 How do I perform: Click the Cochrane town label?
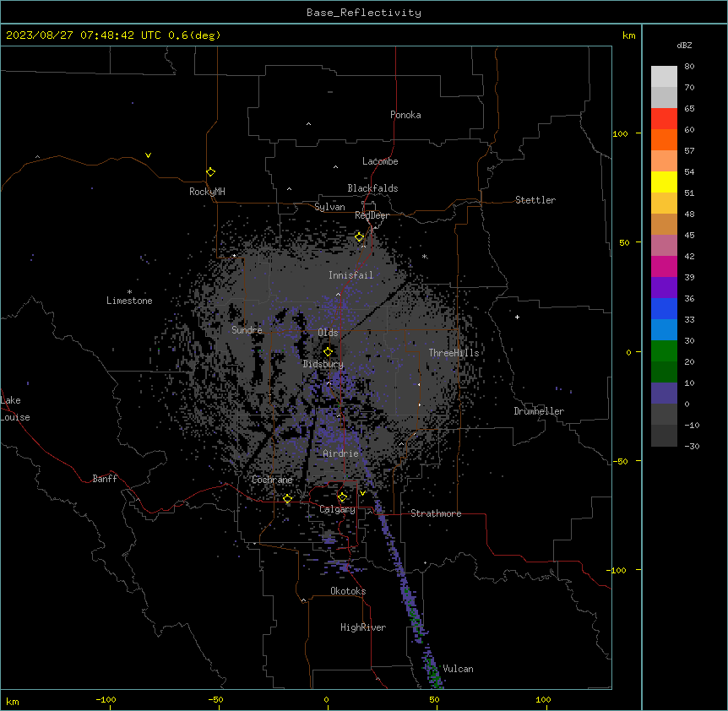pos(272,480)
